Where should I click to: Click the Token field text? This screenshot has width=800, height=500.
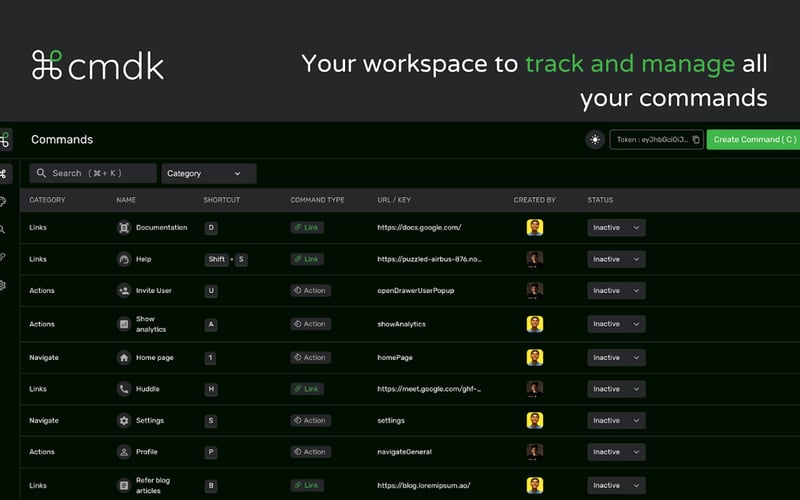click(652, 139)
